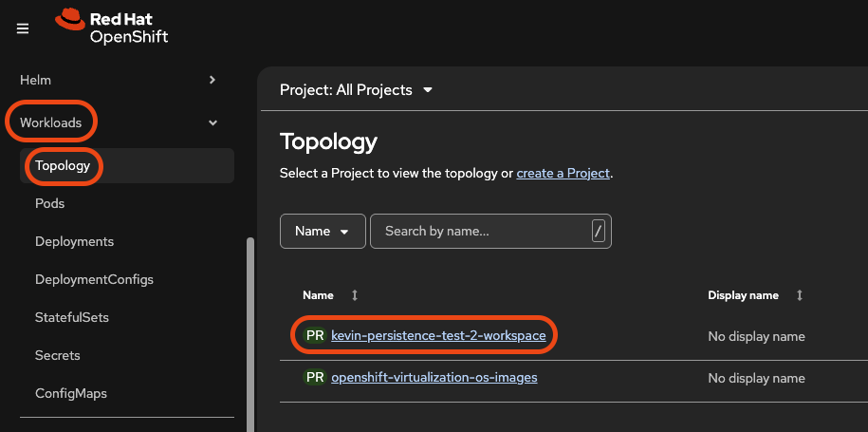The image size is (868, 432).
Task: Open the Project: All Projects dropdown
Action: point(356,90)
